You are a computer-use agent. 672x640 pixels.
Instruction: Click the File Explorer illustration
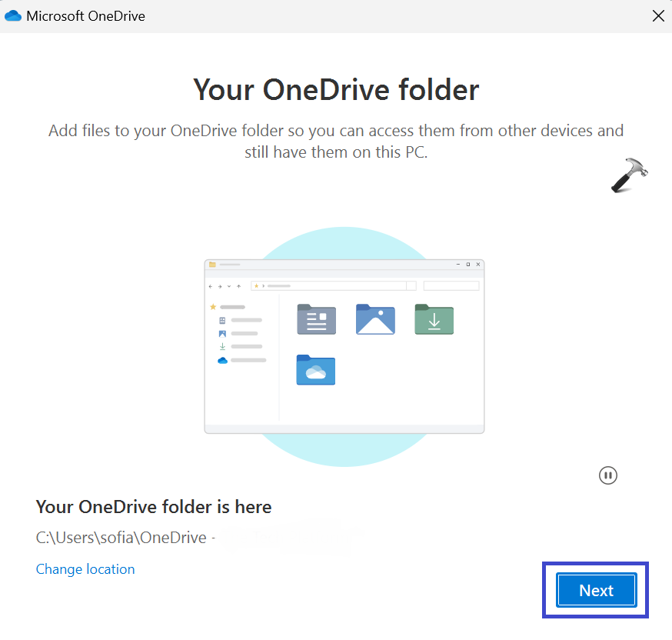tap(344, 346)
